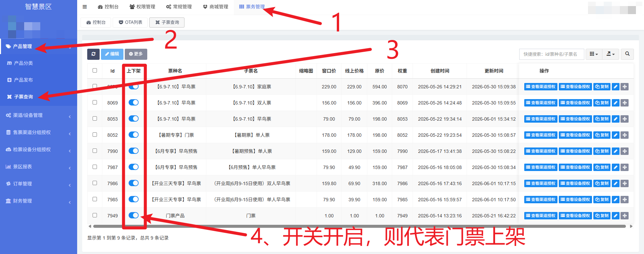Click edit pencil icon for the 家庭票 row
This screenshot has height=254, width=644.
point(615,87)
